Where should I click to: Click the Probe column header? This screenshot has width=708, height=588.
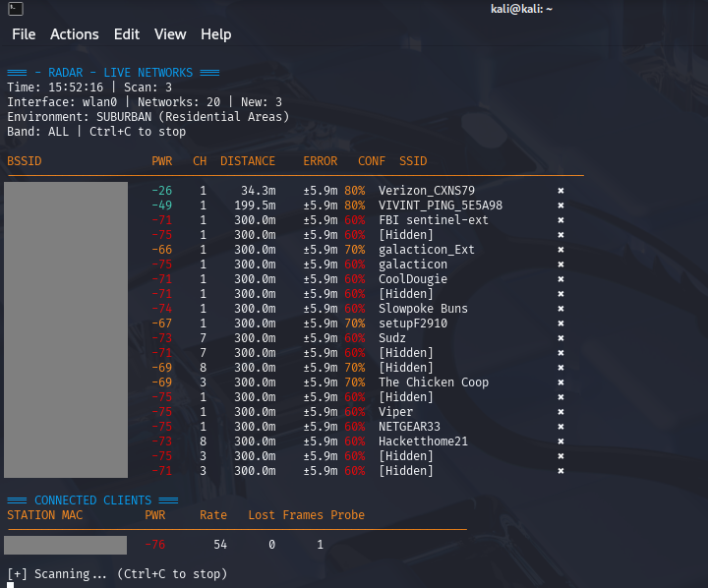coord(347,515)
